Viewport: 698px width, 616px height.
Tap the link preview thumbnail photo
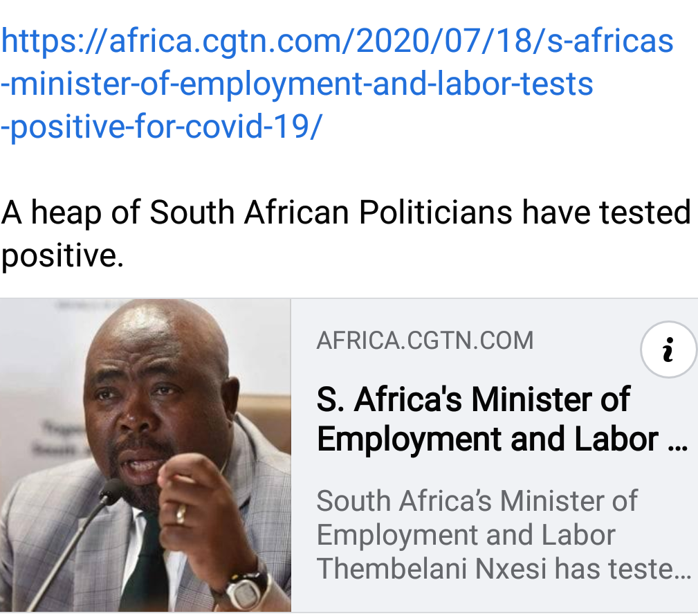(x=145, y=455)
